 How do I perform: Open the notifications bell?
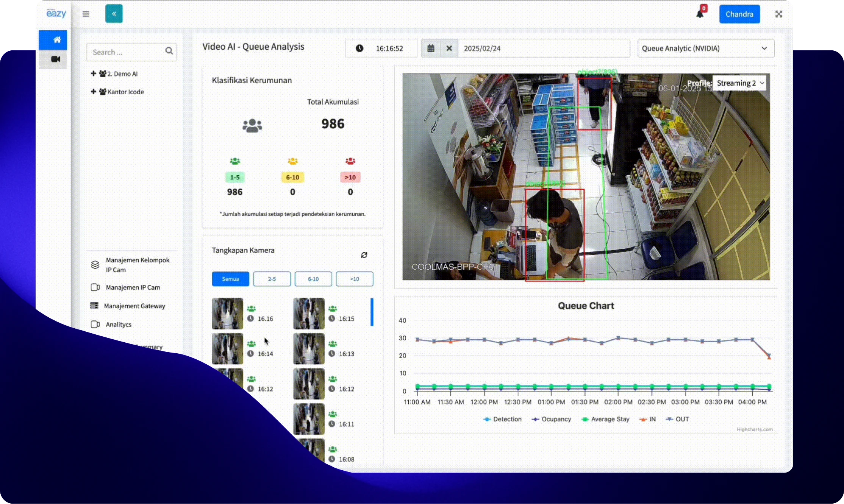(x=700, y=14)
